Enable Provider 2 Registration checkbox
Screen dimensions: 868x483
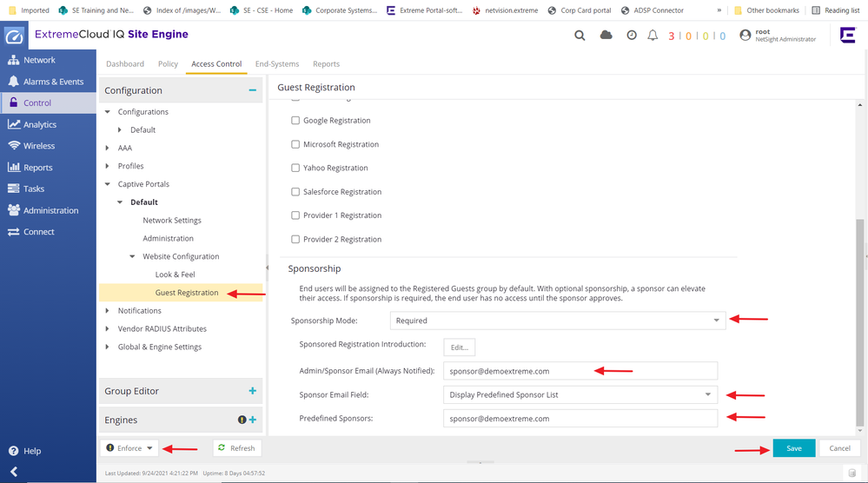point(295,239)
